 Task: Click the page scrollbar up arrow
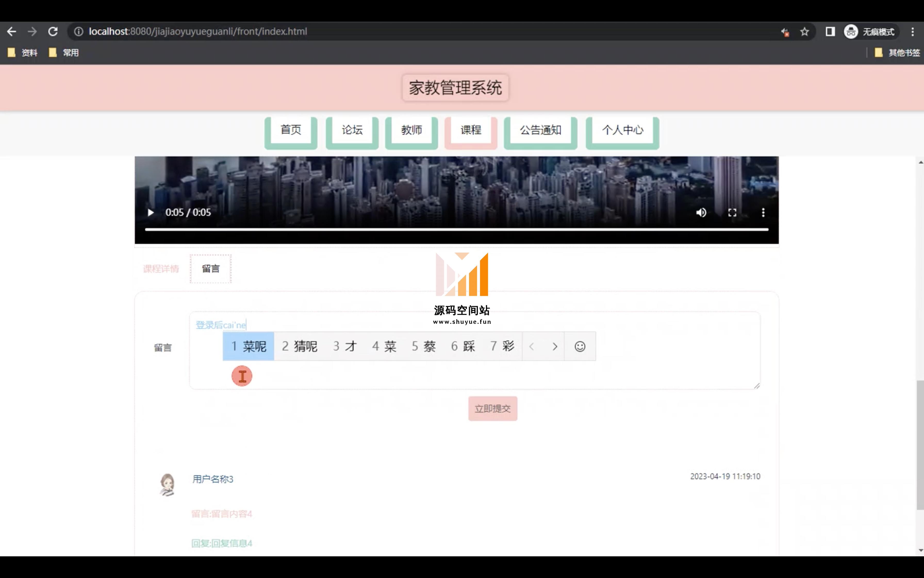(x=921, y=163)
